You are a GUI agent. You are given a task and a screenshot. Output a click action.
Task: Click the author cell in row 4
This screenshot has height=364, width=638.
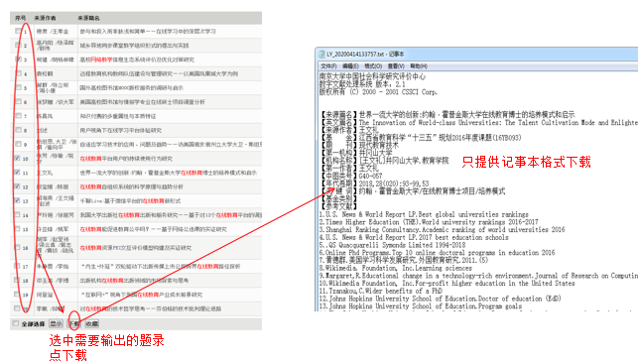click(45, 73)
